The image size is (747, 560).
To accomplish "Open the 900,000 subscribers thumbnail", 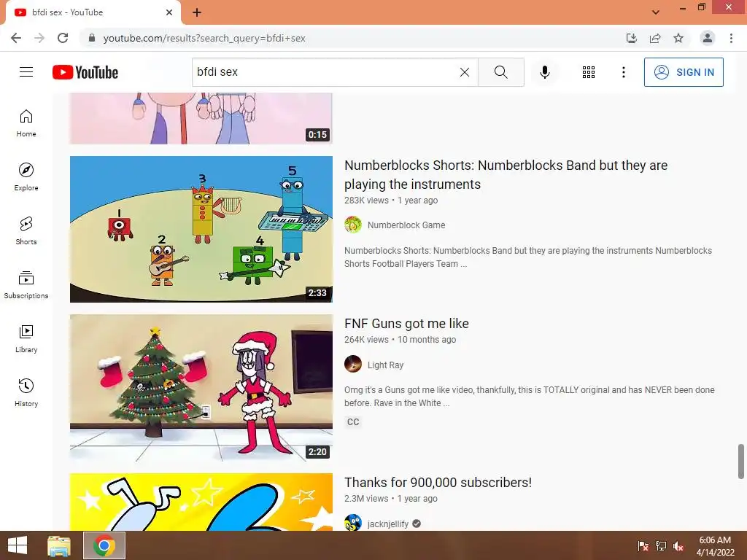I will (201, 502).
